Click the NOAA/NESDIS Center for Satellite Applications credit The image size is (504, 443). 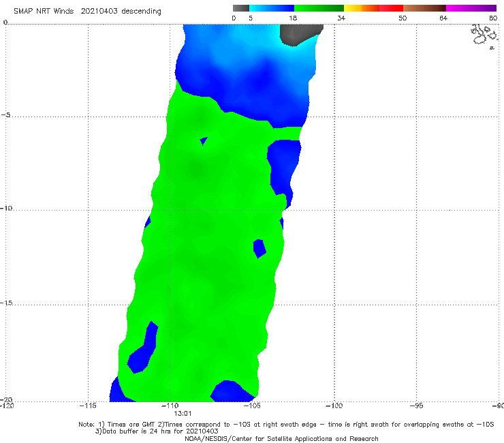click(x=281, y=439)
